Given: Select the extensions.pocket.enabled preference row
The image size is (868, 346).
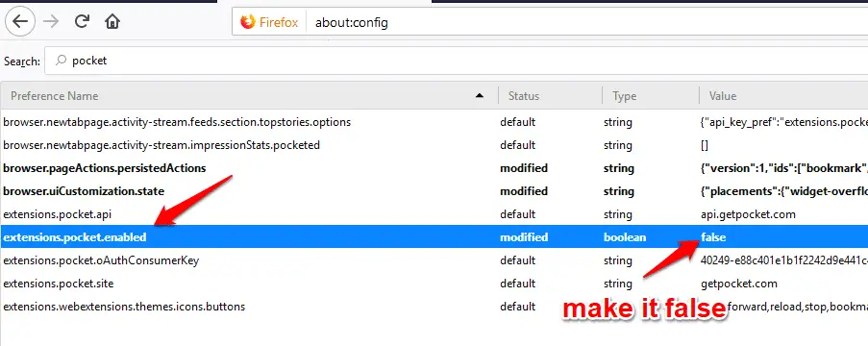Looking at the screenshot, I should [434, 237].
